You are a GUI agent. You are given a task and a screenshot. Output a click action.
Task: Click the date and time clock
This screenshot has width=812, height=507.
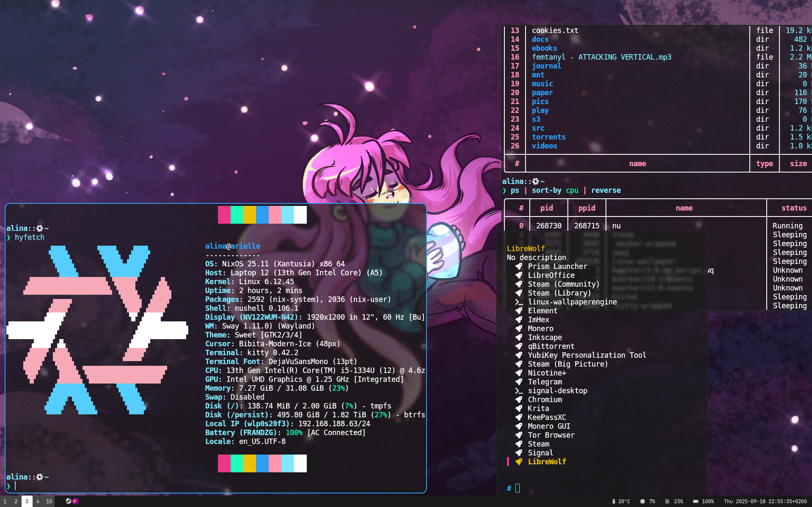765,502
